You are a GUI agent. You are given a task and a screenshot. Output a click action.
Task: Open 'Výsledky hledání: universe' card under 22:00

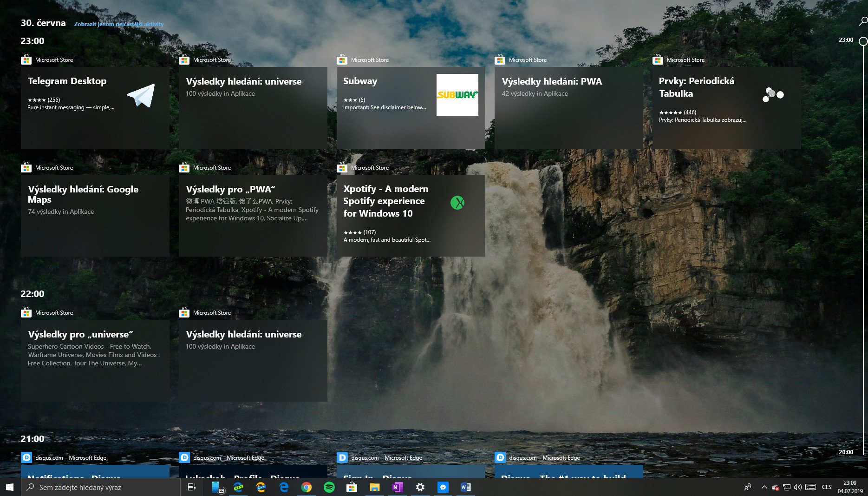pos(253,361)
